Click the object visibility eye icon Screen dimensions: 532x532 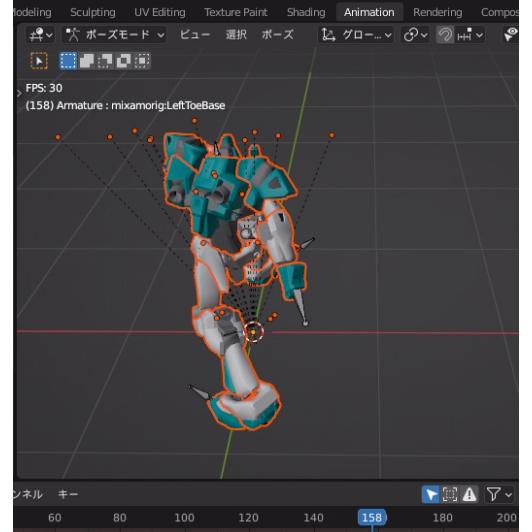click(x=510, y=35)
